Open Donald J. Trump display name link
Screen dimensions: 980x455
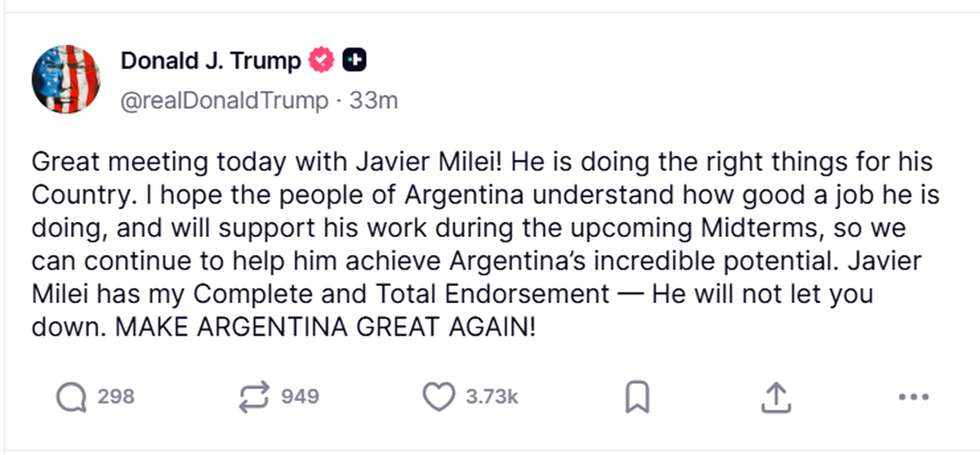click(x=211, y=60)
